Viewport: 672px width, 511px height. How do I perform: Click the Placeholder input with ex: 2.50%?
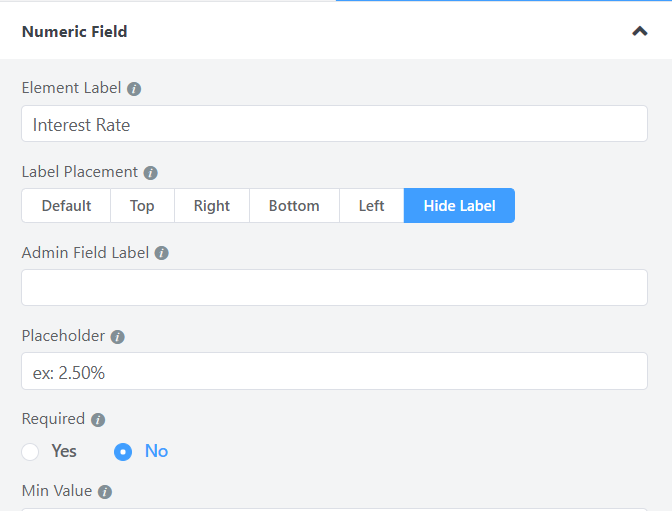(334, 371)
